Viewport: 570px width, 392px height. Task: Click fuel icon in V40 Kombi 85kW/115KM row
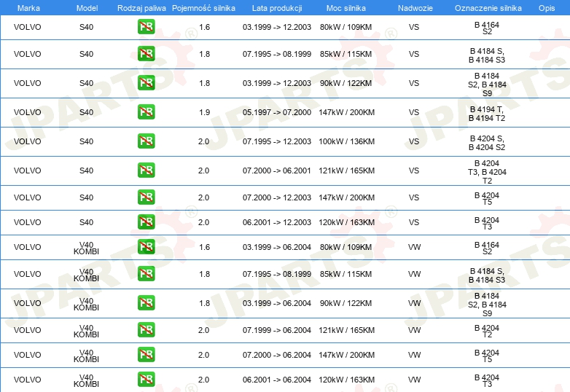[146, 274]
